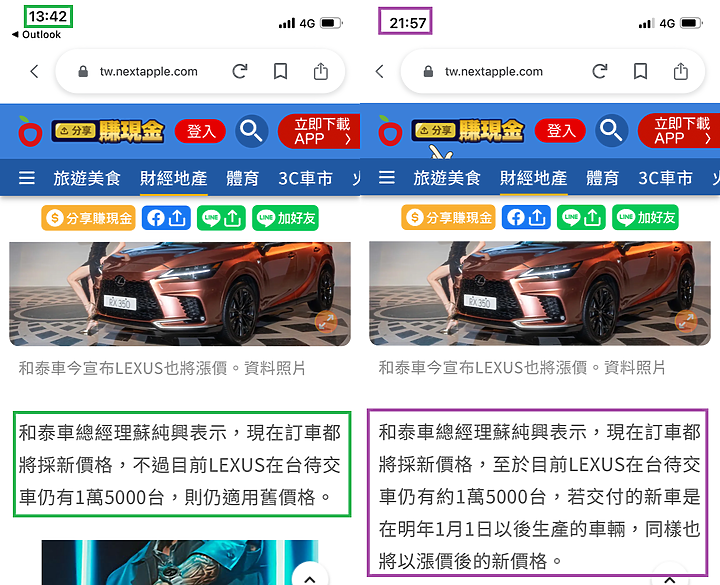Tap 分享賺現金 banner in right header
Image resolution: width=720 pixels, height=585 pixels.
click(x=467, y=131)
